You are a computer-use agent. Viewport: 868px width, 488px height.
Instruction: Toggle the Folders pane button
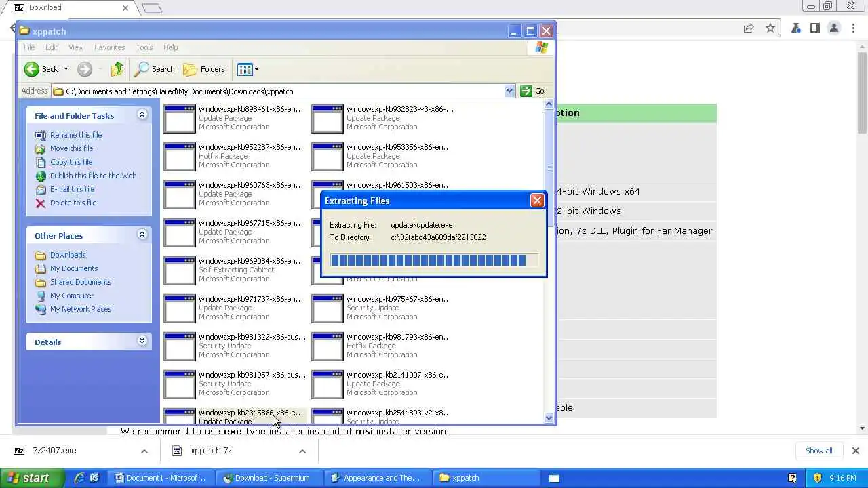[204, 69]
